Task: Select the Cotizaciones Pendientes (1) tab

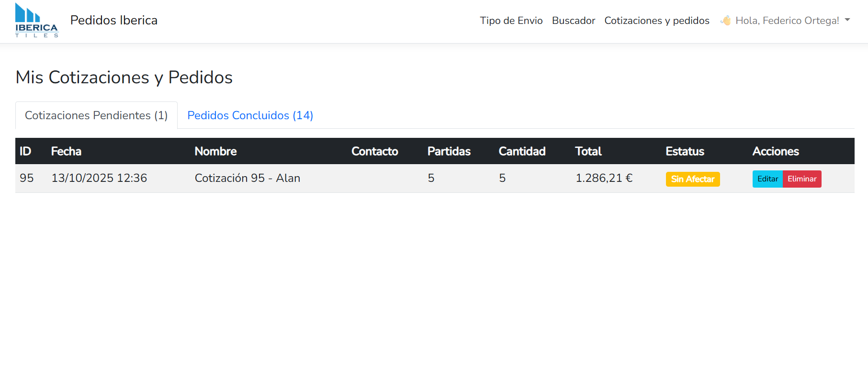Action: [96, 115]
